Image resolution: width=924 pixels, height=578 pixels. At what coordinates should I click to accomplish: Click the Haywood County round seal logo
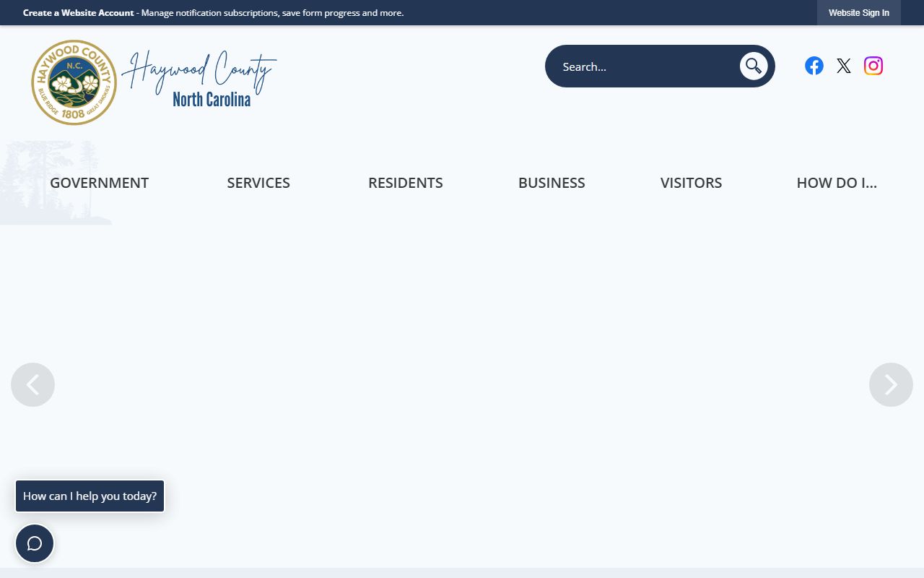tap(74, 82)
